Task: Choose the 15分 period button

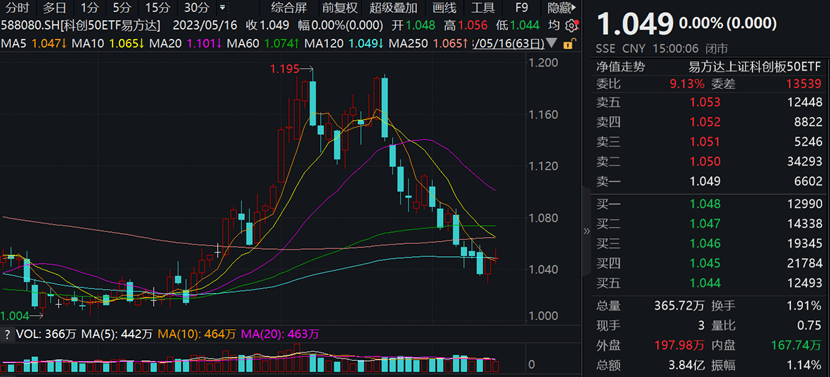Action: pyautogui.click(x=158, y=8)
